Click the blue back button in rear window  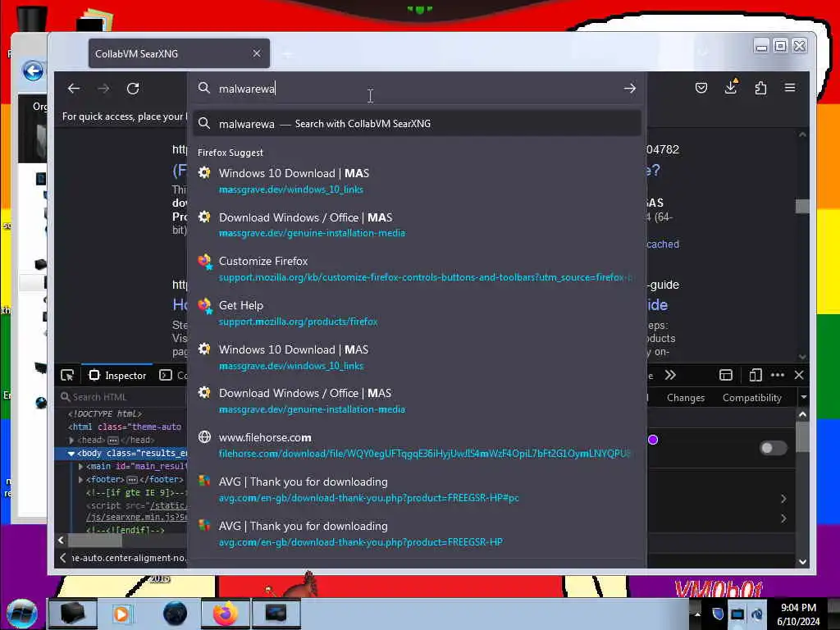point(33,71)
